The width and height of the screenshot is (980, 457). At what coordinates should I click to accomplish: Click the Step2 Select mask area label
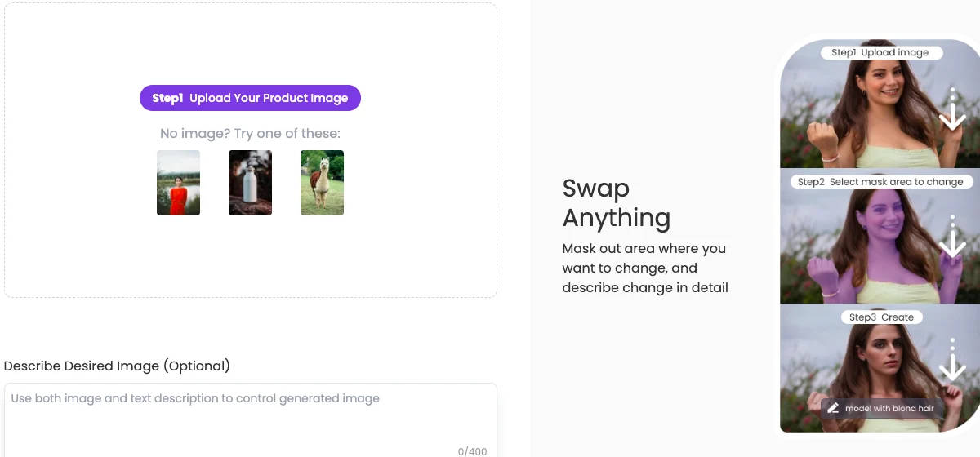pos(880,181)
